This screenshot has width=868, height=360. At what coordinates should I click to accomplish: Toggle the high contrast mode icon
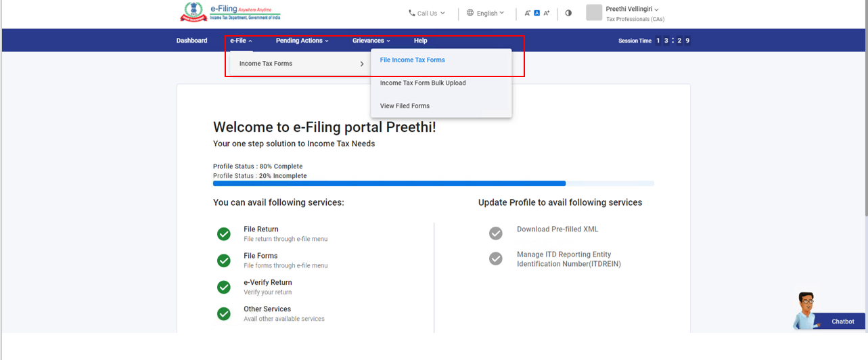pyautogui.click(x=568, y=13)
